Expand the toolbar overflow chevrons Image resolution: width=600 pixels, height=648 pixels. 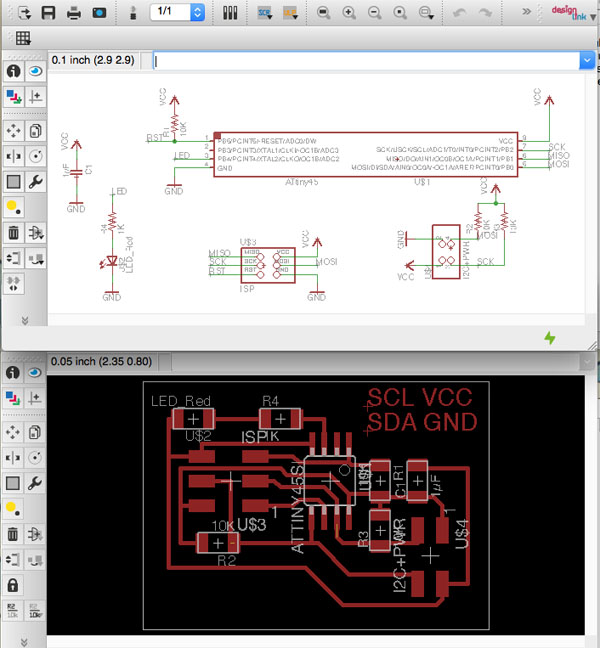[526, 12]
